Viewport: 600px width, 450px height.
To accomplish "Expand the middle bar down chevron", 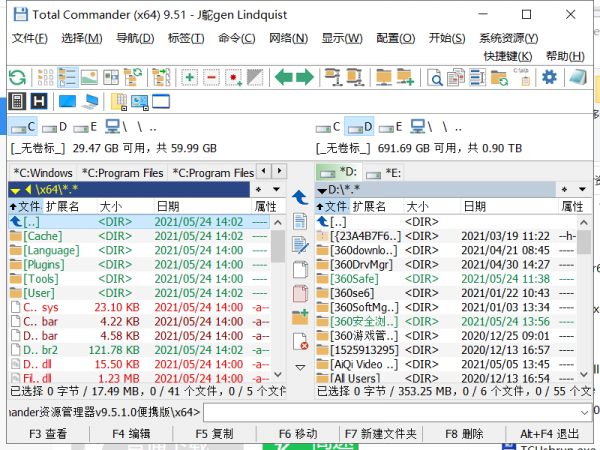I will point(300,368).
